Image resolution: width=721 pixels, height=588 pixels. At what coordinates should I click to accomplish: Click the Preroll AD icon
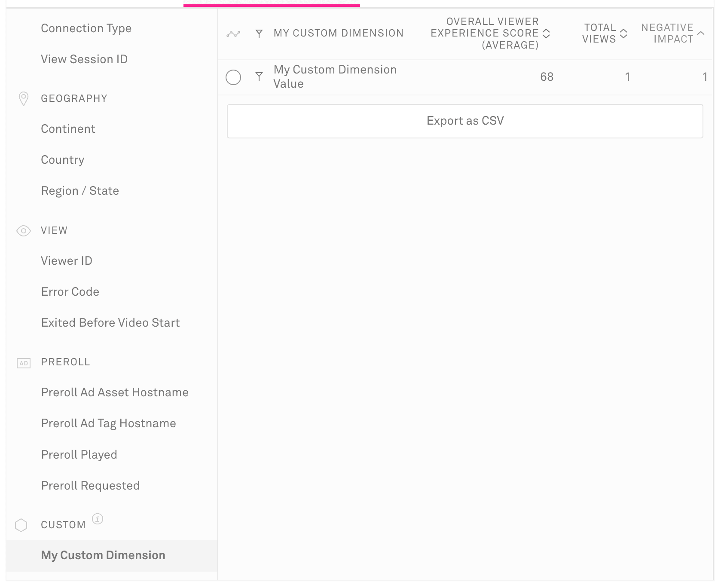(24, 363)
